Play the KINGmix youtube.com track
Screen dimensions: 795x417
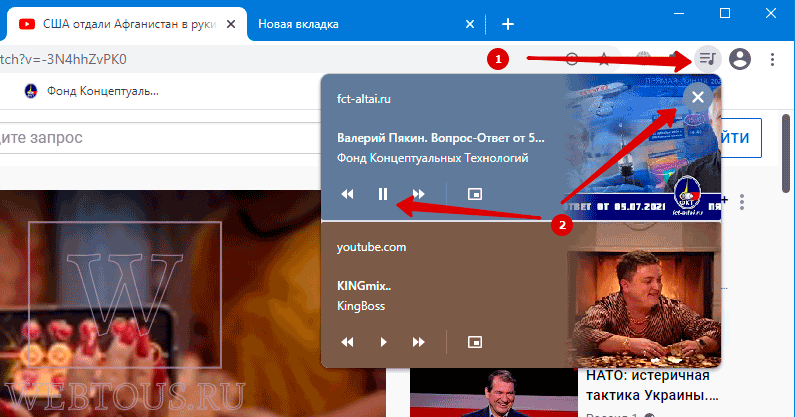(383, 342)
